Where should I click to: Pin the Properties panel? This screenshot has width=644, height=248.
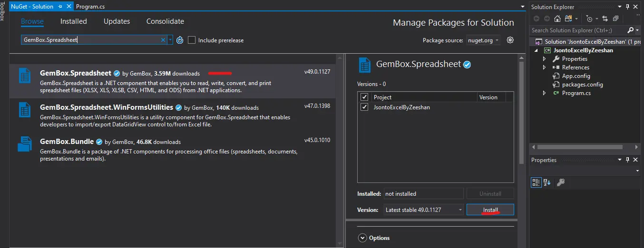[628, 160]
